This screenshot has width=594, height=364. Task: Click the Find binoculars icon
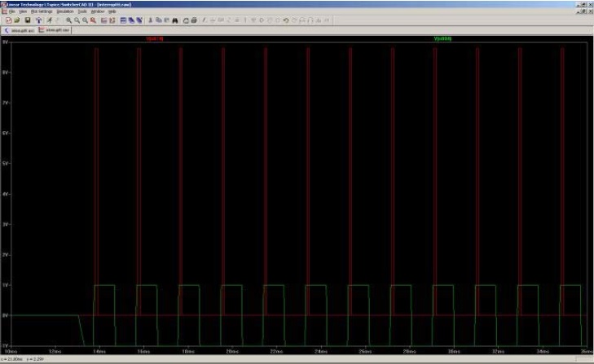coord(175,20)
